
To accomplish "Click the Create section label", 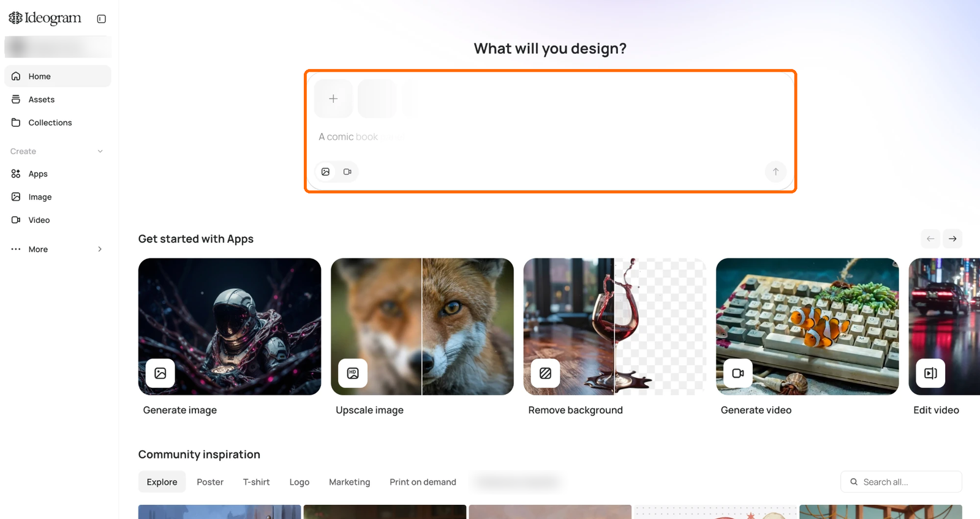I will tap(23, 152).
